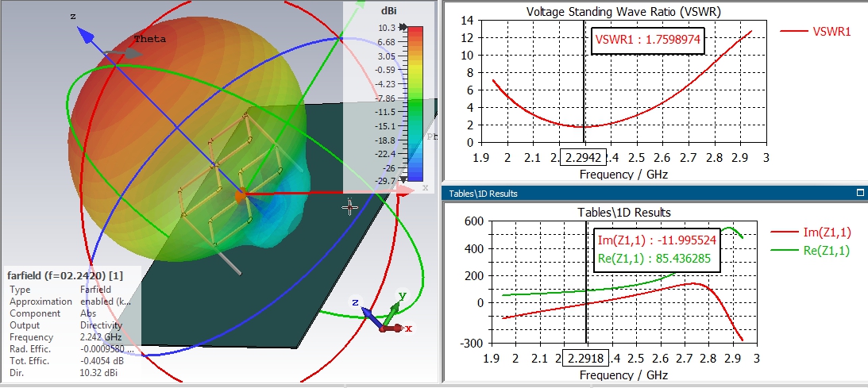Click the gray Theta direction arrow
Screen dimensions: 868x388
point(122,54)
